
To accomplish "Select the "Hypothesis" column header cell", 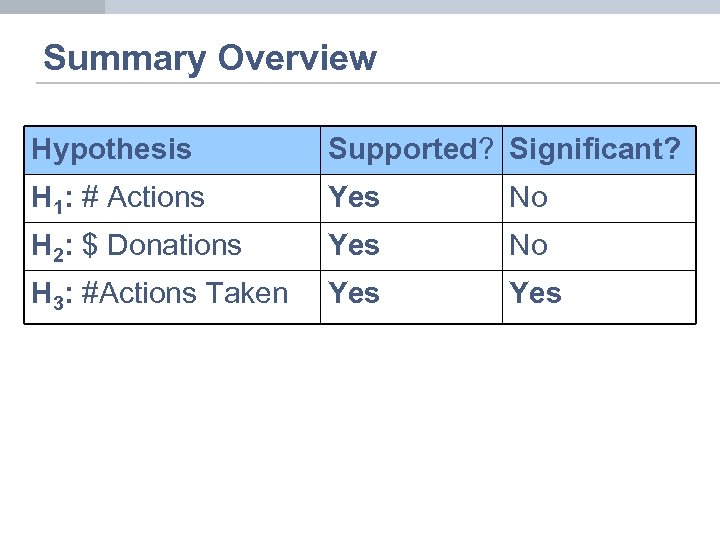I will tap(111, 150).
